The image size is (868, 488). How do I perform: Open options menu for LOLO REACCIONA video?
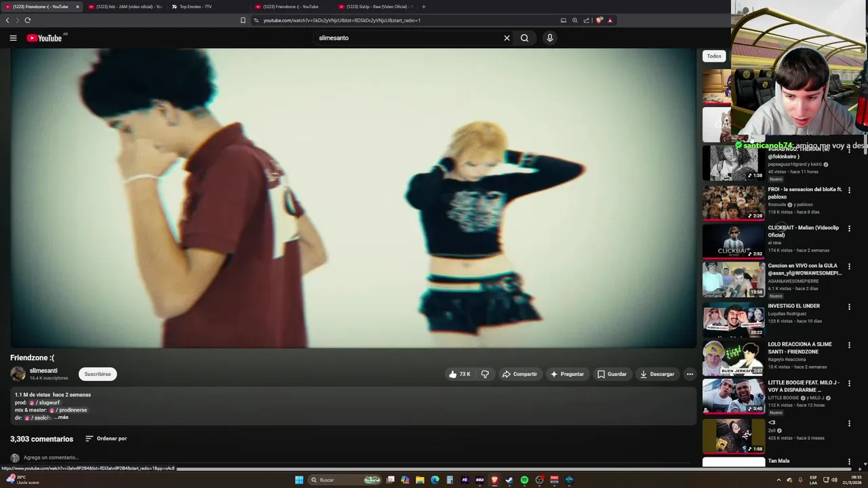pos(849,345)
